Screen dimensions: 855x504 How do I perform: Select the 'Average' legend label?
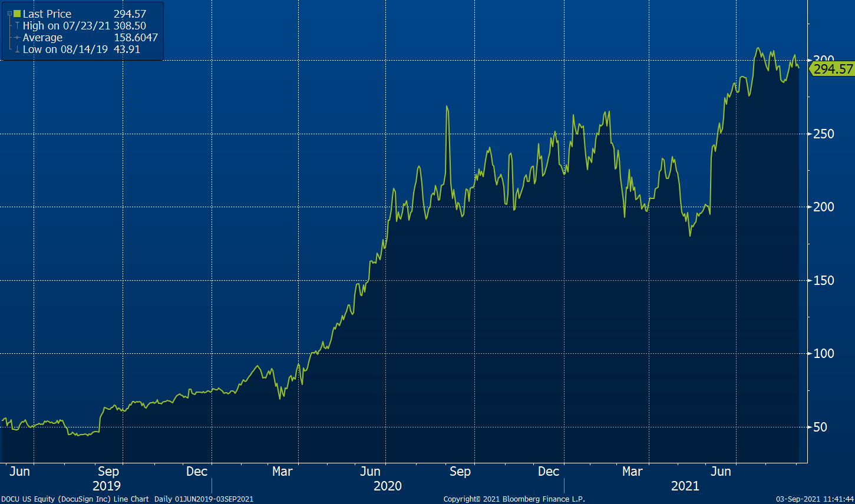click(x=42, y=38)
